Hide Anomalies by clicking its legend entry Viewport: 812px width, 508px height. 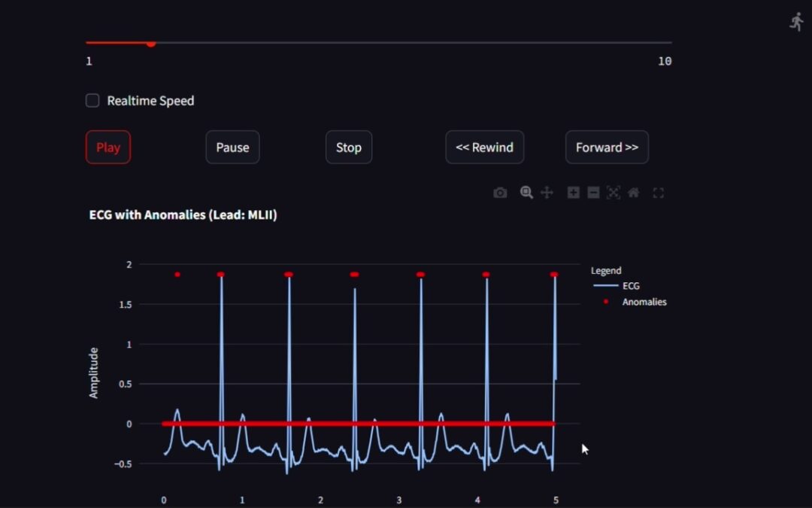click(644, 302)
